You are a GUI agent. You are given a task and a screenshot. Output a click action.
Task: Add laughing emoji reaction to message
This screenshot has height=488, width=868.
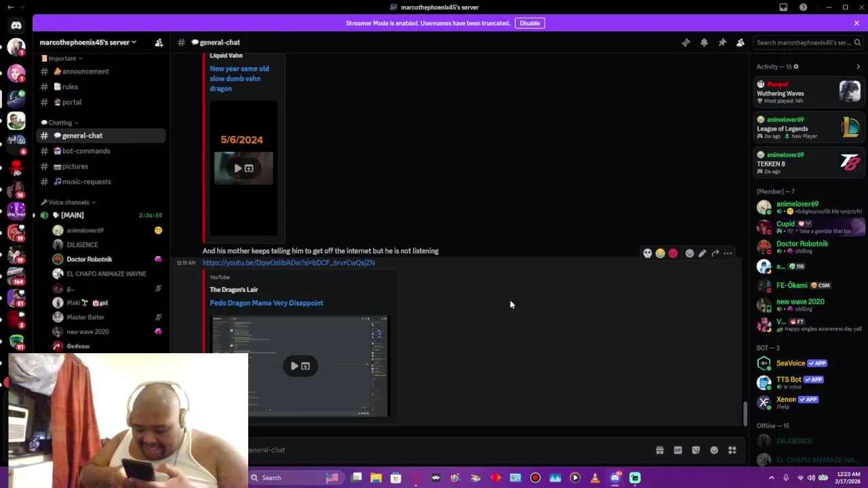(x=660, y=253)
